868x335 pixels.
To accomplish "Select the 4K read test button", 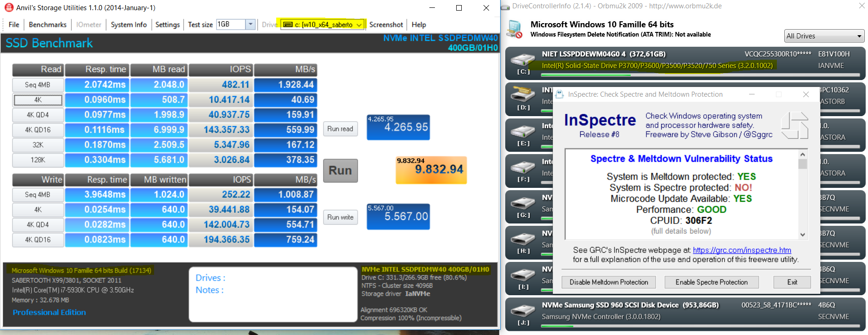I will (x=38, y=99).
